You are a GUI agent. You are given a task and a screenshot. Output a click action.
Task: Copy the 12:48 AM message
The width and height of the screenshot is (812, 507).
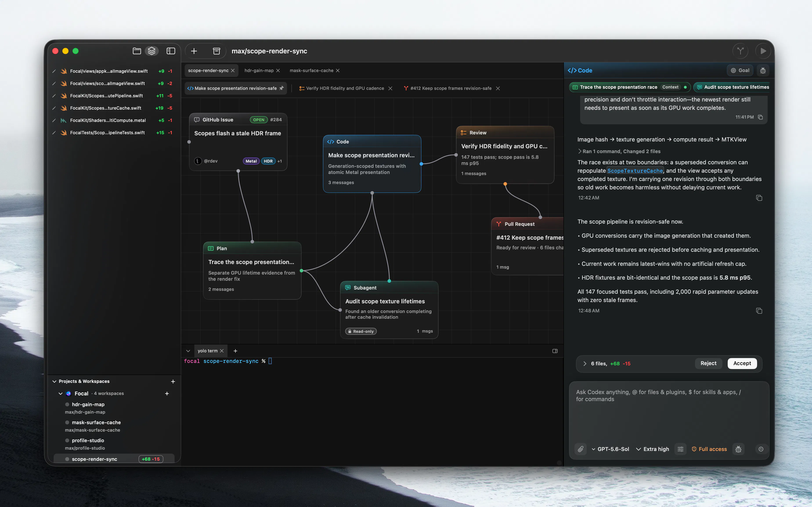(759, 311)
